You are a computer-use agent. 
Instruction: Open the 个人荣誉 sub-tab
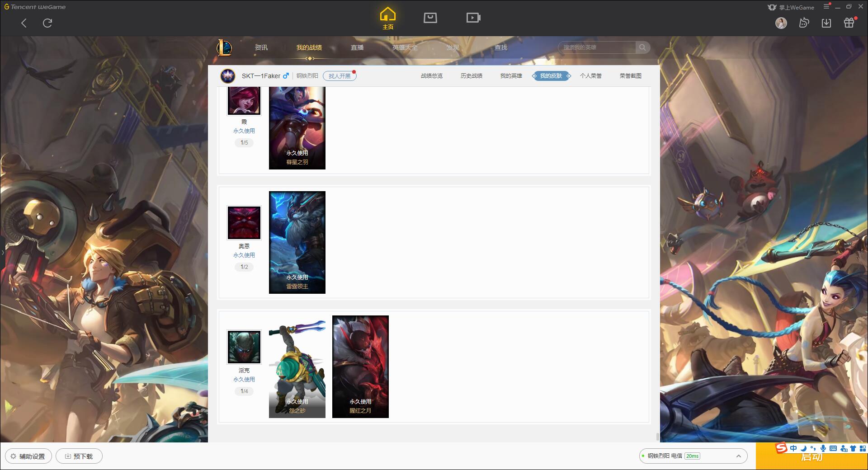point(591,76)
